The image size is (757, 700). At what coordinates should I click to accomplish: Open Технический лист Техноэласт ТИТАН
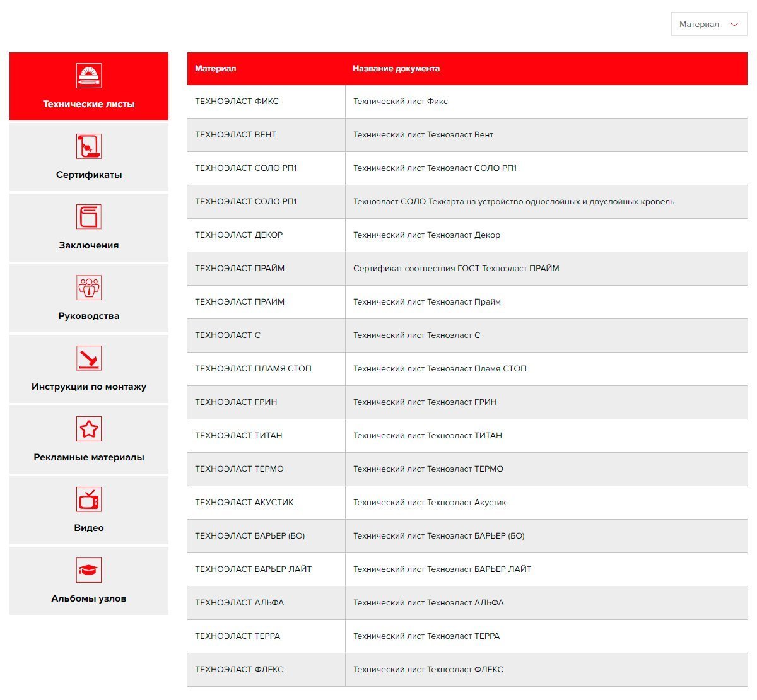pyautogui.click(x=428, y=436)
